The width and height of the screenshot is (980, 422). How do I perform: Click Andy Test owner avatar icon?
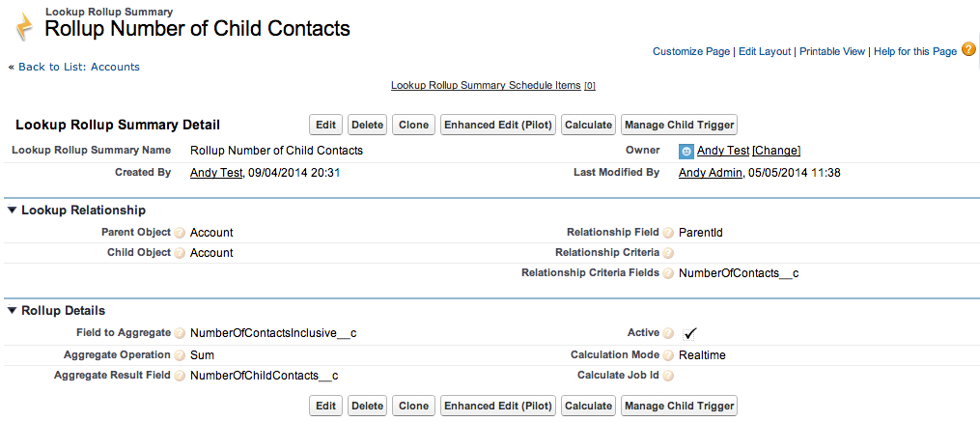(686, 151)
